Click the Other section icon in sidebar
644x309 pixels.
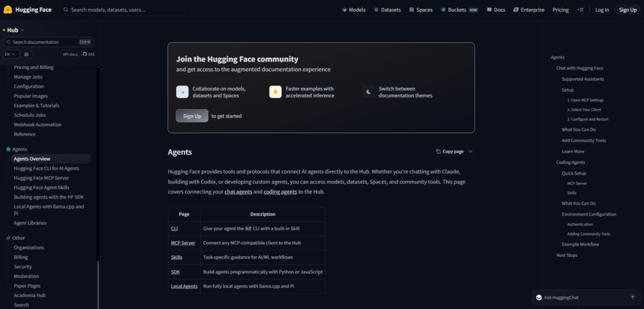click(8, 238)
